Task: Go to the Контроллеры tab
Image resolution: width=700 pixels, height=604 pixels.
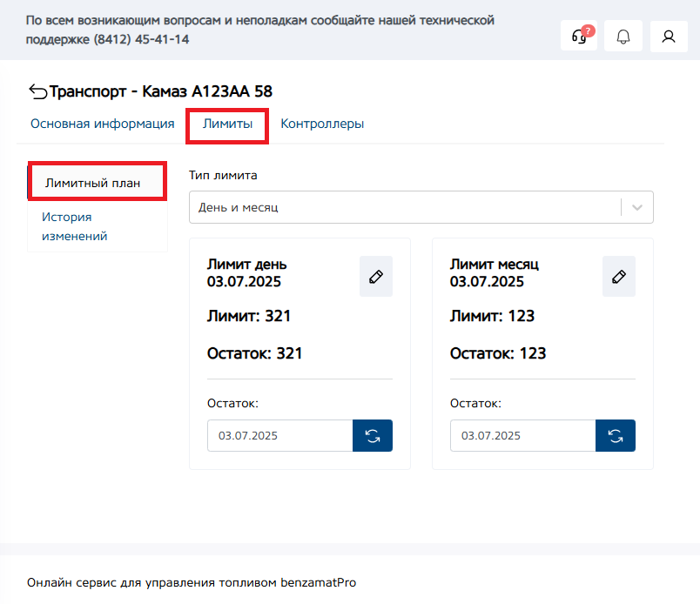Action: coord(322,124)
